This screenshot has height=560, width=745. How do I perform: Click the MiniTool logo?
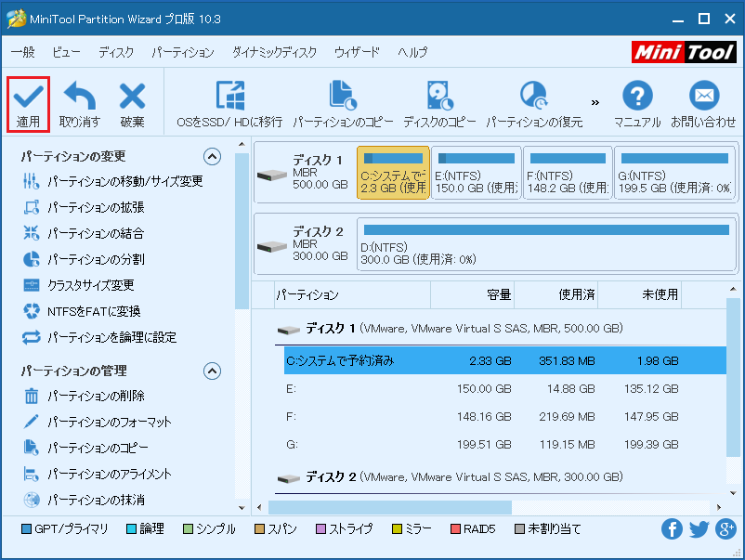coord(684,52)
